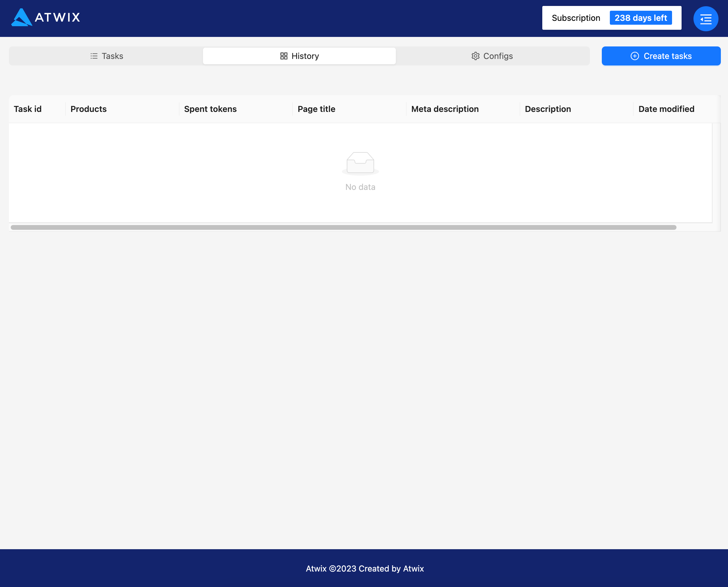Select the Tasks list icon

point(94,56)
